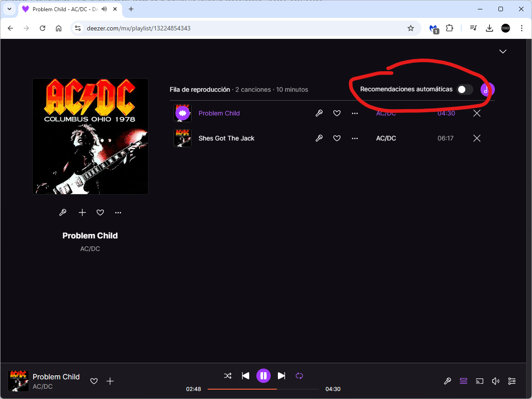Click the Problem Child title in the queue
The image size is (532, 399).
click(x=219, y=113)
